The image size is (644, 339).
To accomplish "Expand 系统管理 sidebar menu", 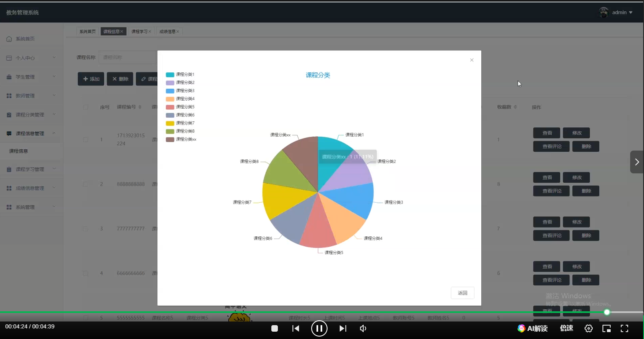I will [31, 207].
